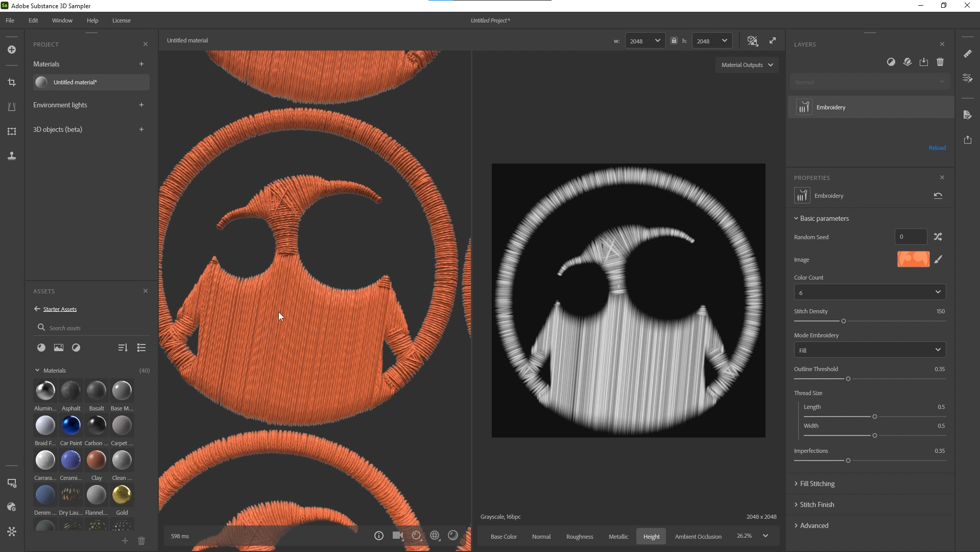
Task: Toggle the lock aspect ratio between width and height
Action: pos(674,40)
